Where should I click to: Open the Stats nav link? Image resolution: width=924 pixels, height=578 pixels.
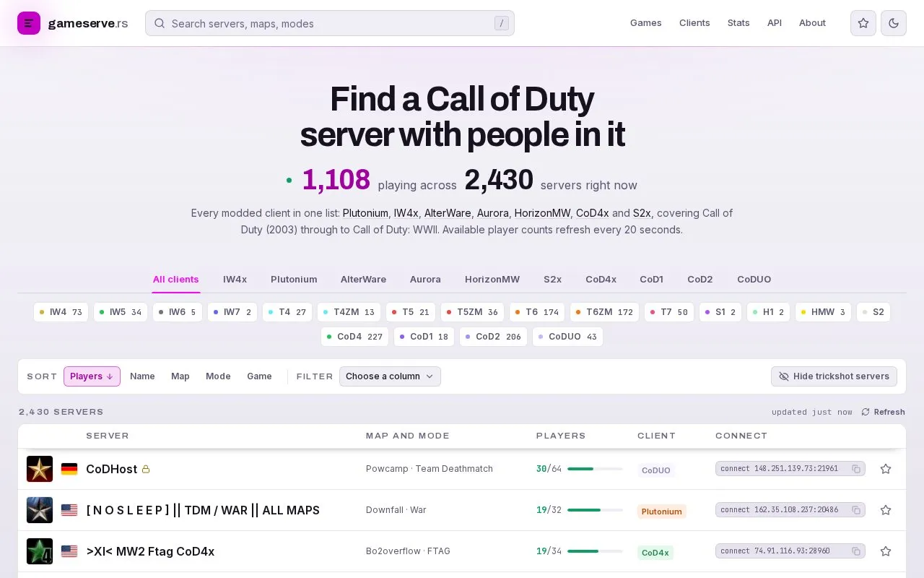tap(738, 23)
